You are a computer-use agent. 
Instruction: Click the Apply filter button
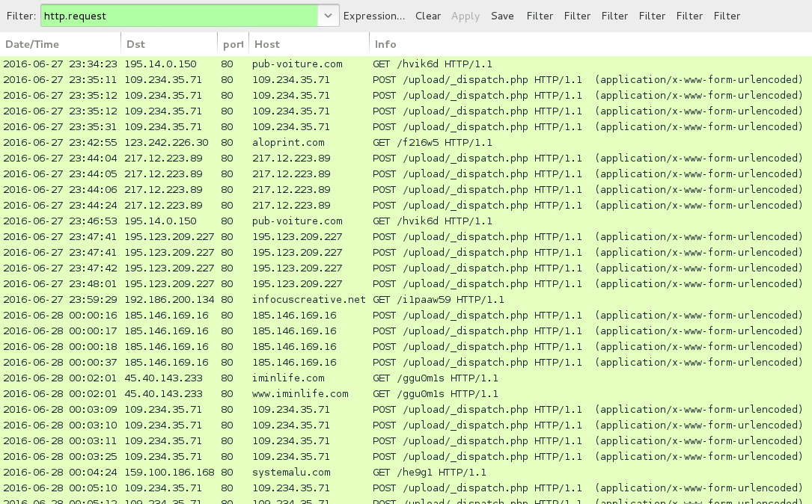point(465,16)
